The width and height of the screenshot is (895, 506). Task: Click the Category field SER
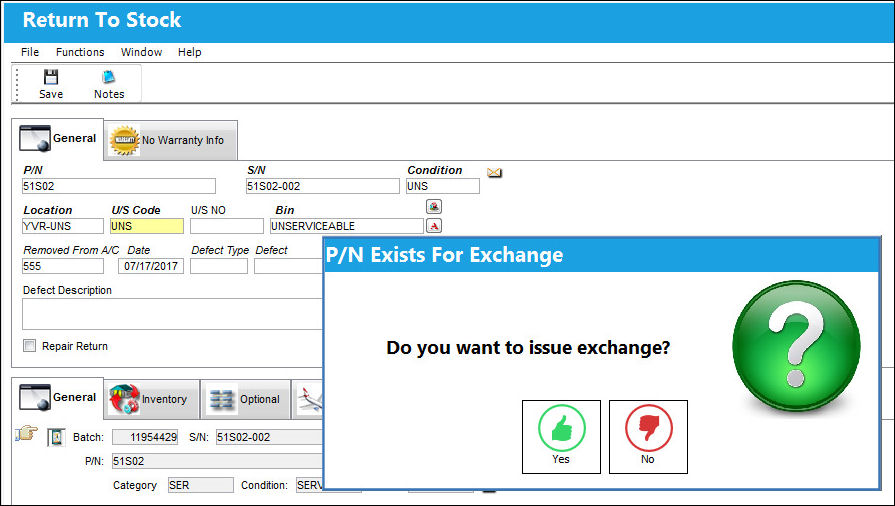tap(200, 485)
